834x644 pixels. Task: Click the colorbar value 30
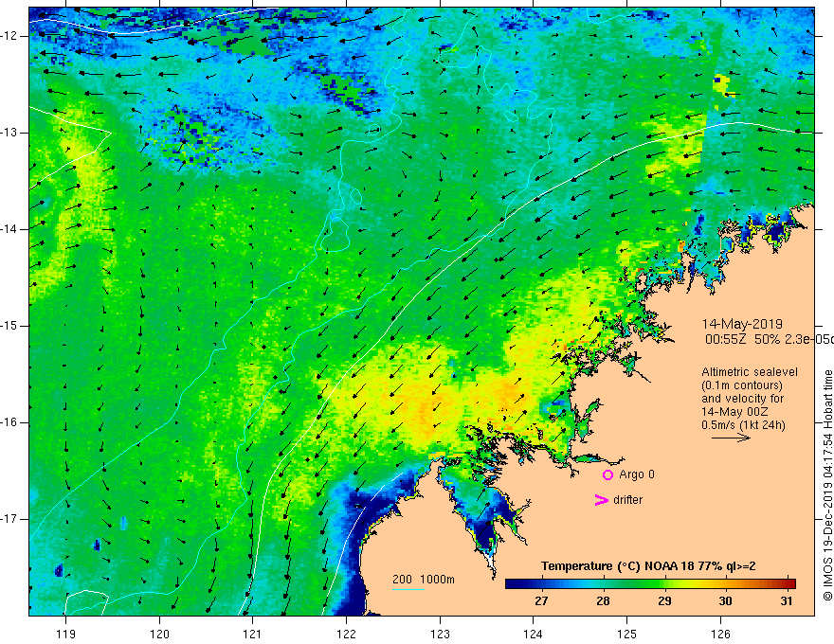[x=726, y=601]
